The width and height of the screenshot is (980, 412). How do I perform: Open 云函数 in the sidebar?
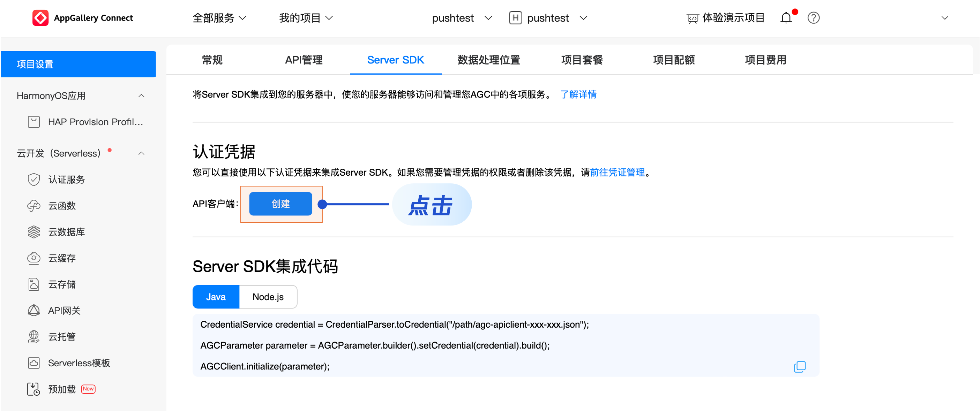(62, 206)
